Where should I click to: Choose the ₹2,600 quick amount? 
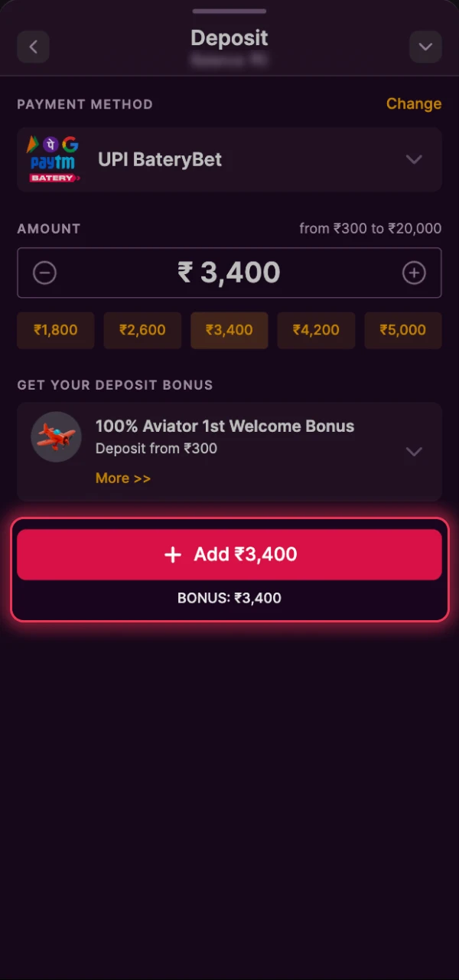[142, 330]
